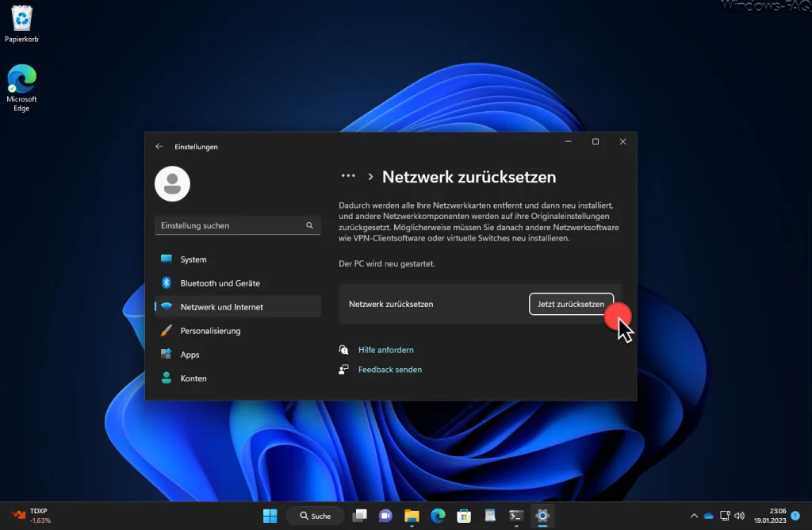The height and width of the screenshot is (530, 812).
Task: Click the Jetzt zurücksetzen button
Action: point(571,304)
